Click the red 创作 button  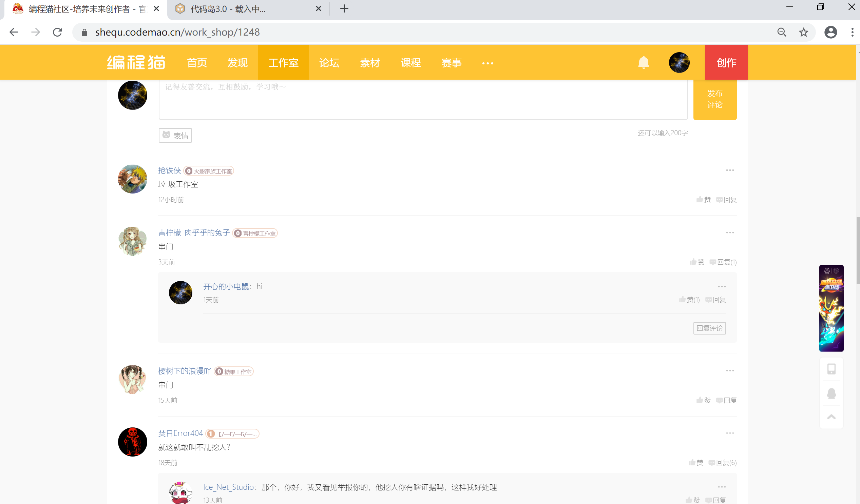[x=726, y=62]
